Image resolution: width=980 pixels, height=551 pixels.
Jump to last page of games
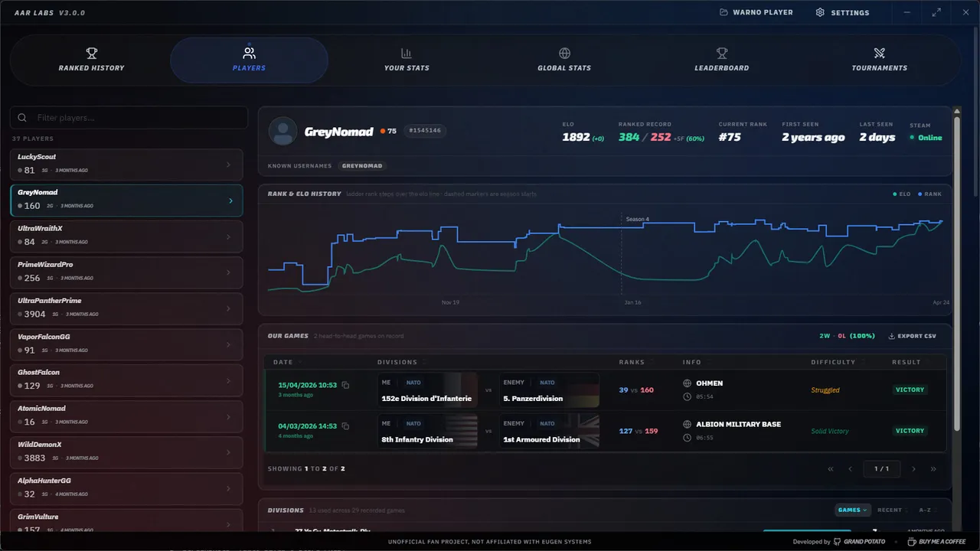(933, 469)
